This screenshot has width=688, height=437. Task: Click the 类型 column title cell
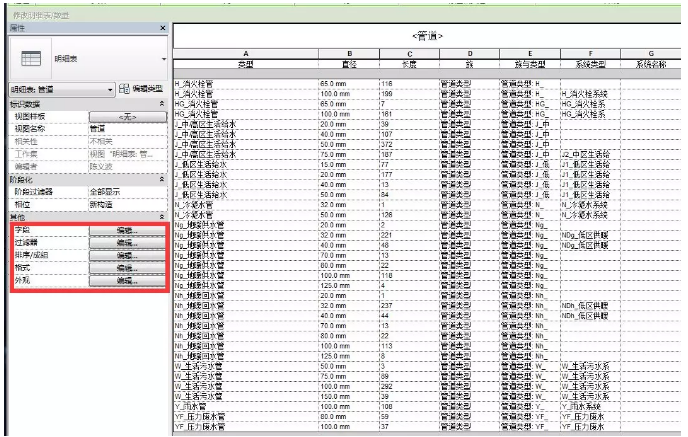pos(246,64)
